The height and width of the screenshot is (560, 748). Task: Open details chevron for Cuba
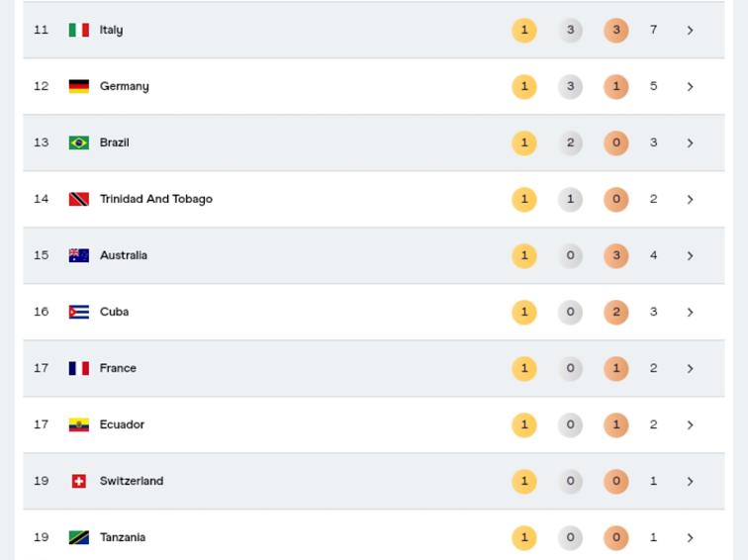pyautogui.click(x=690, y=312)
